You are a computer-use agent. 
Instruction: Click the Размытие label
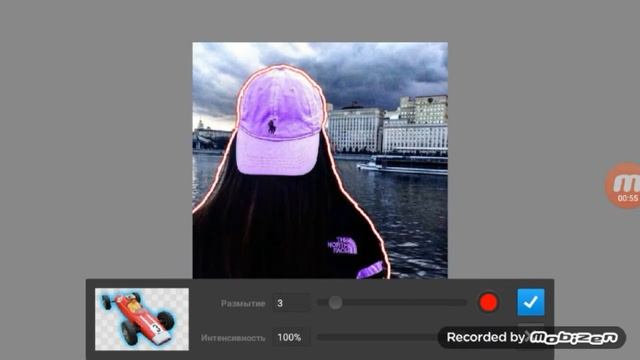coord(243,304)
